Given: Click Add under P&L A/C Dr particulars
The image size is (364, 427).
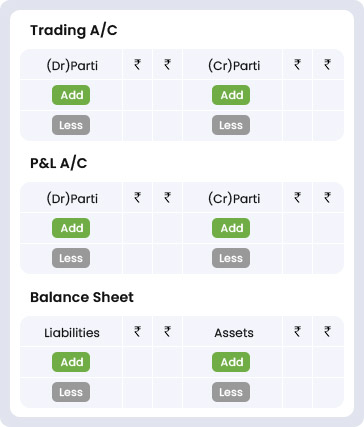Looking at the screenshot, I should 71,228.
